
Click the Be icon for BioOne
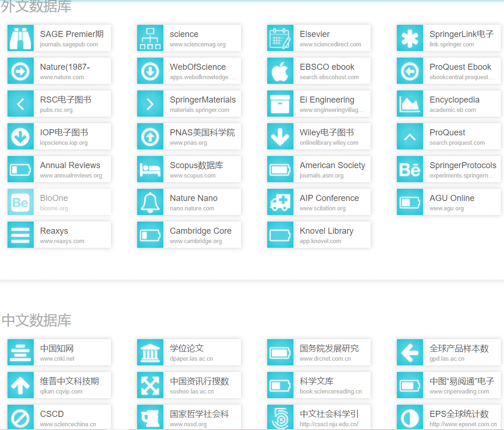point(20,202)
